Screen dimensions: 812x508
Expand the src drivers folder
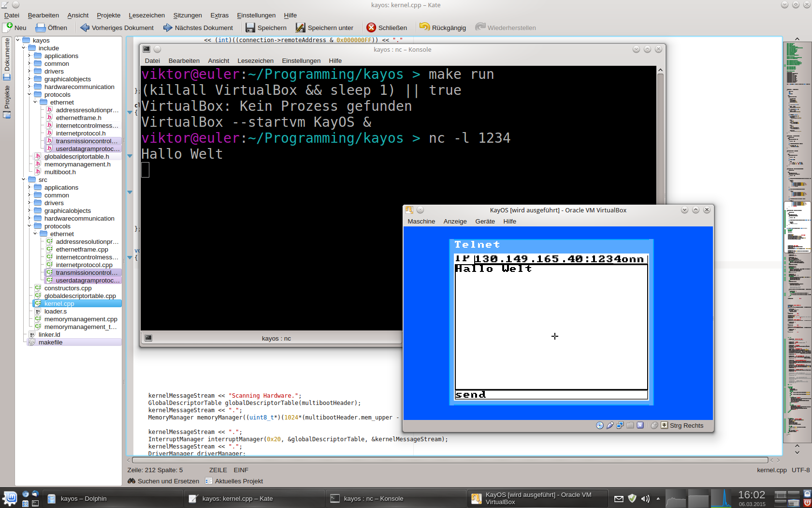pos(29,203)
